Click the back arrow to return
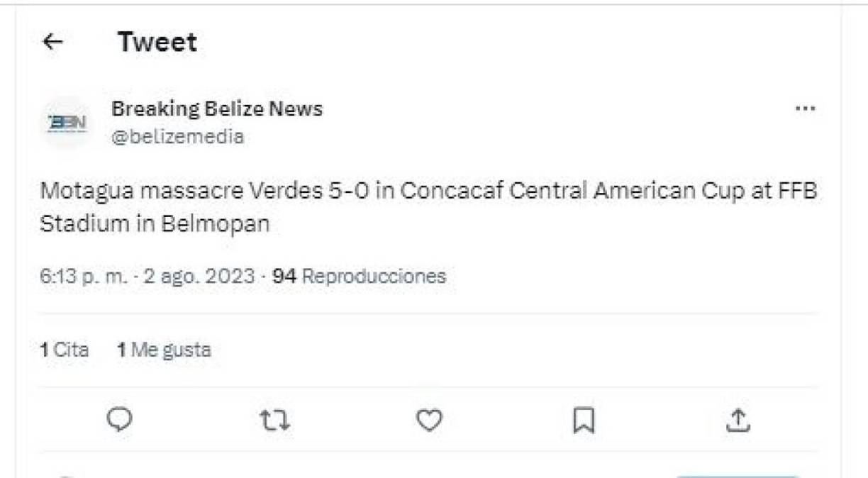 [x=52, y=43]
